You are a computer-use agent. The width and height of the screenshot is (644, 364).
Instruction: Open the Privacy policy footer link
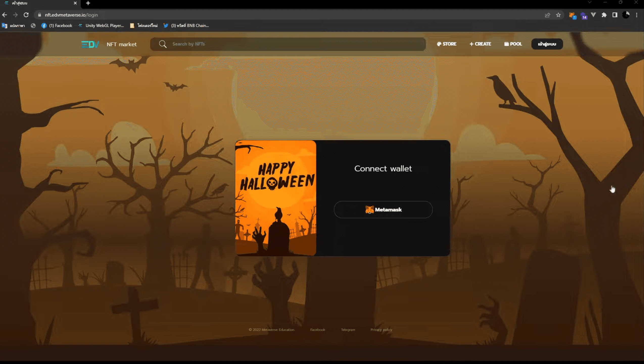click(x=381, y=330)
